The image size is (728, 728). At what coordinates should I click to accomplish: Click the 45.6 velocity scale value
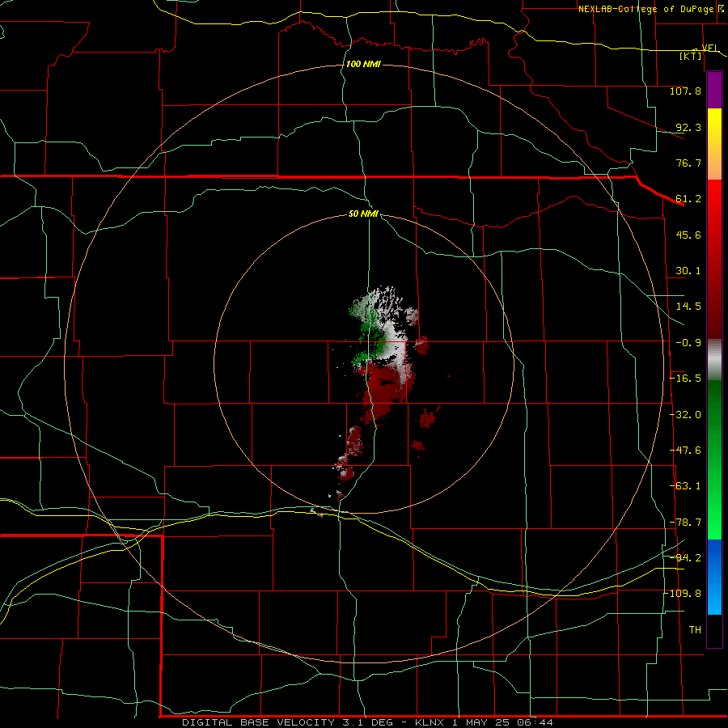point(688,235)
